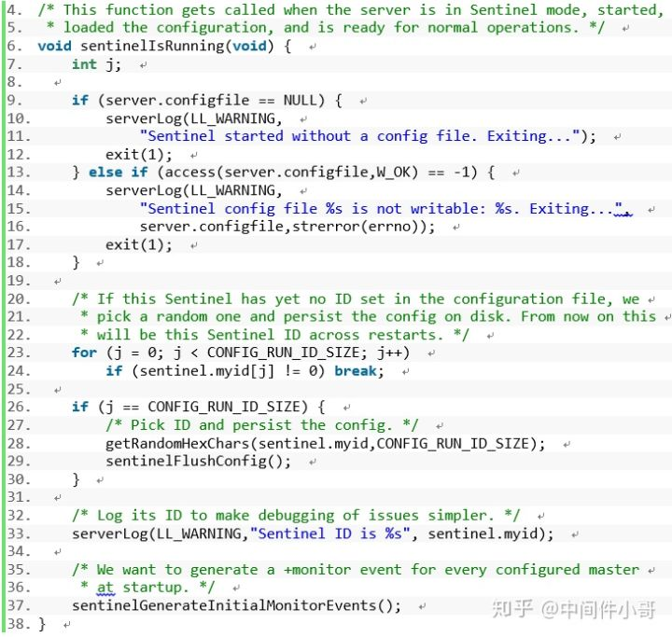Click 'sentinelFlushConfig();' on line 29
The image size is (672, 637).
point(199,462)
